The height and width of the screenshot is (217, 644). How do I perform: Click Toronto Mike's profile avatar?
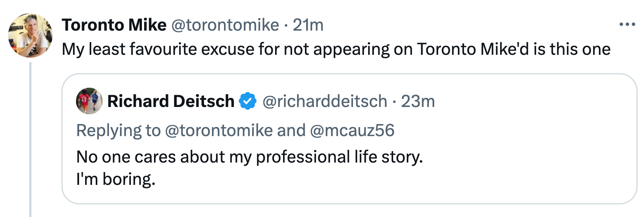(x=30, y=36)
